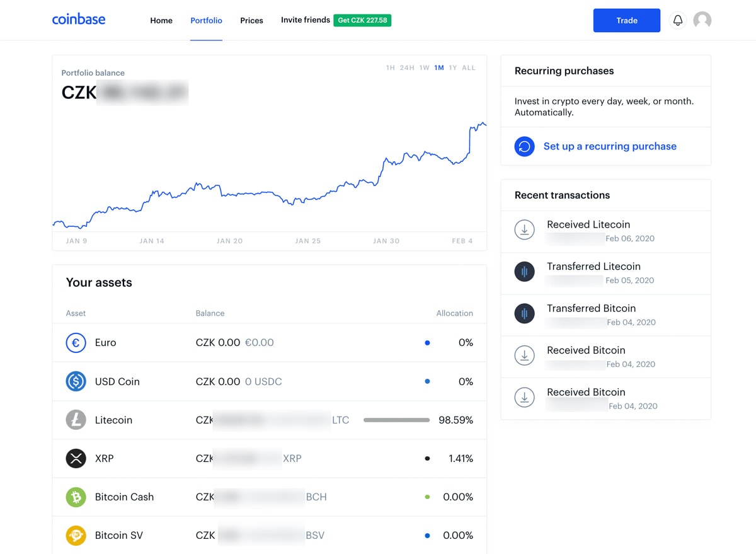Click the 1.41% allocation value

[x=461, y=458]
